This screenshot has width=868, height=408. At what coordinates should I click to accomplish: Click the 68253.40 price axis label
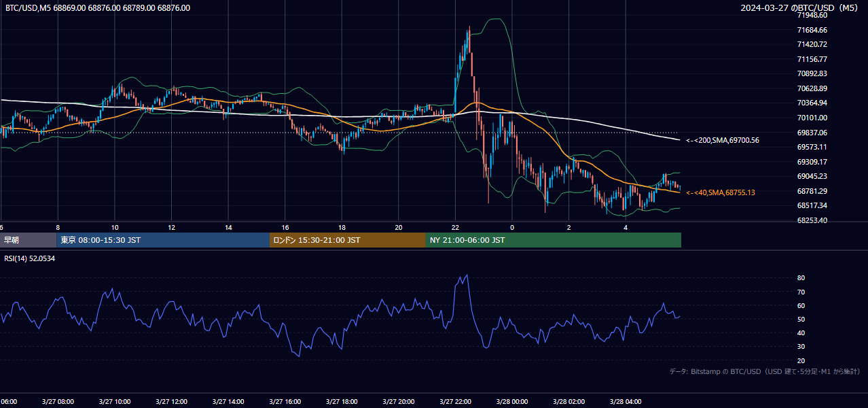tap(812, 220)
